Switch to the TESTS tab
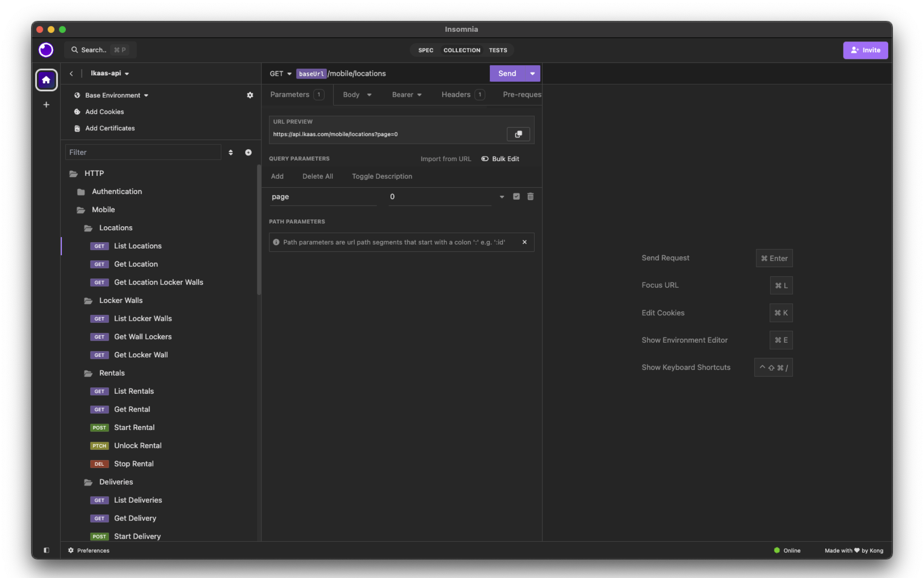This screenshot has width=924, height=578. [x=498, y=50]
